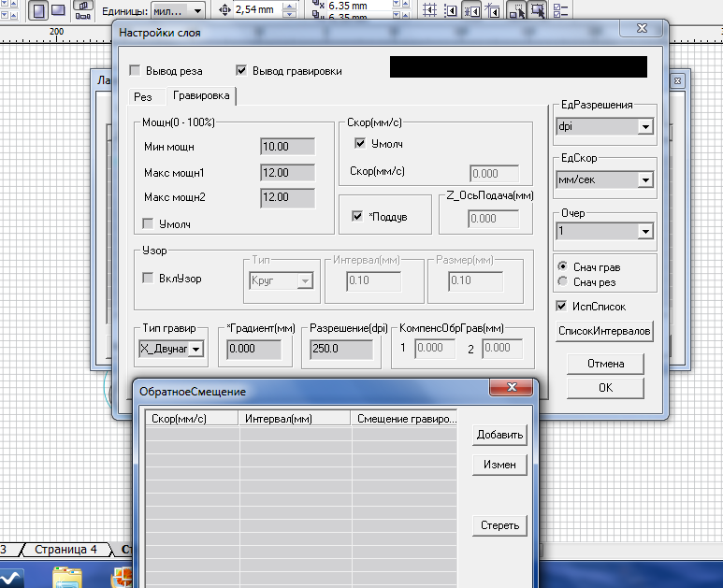The width and height of the screenshot is (723, 588).
Task: Close the Настройки слоя dialog
Action: pos(643,33)
